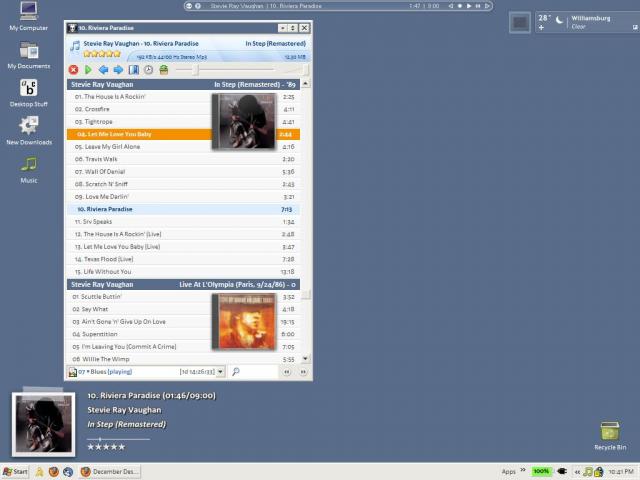Click the progress bar in desktop now-playing widget

118,439
